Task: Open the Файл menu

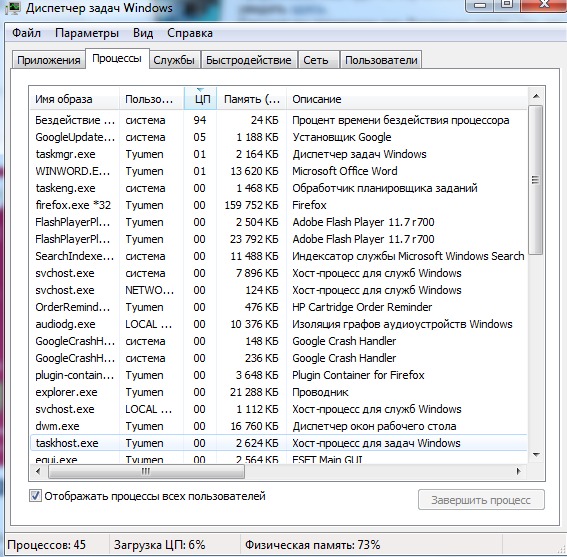Action: (x=26, y=33)
